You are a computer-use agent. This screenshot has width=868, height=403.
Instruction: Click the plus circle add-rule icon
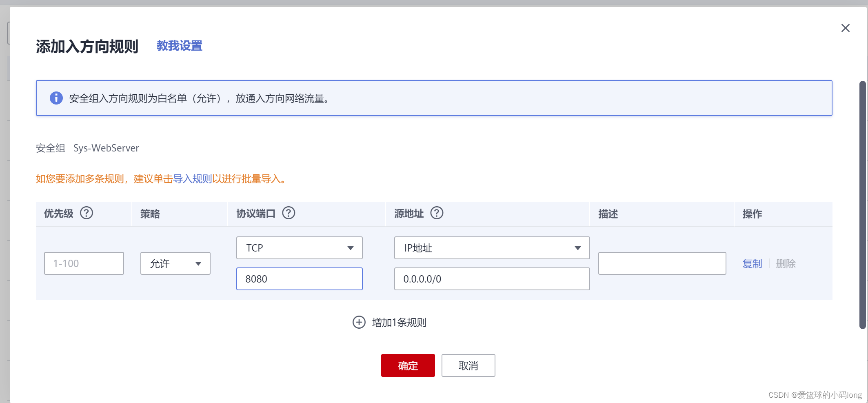tap(359, 322)
